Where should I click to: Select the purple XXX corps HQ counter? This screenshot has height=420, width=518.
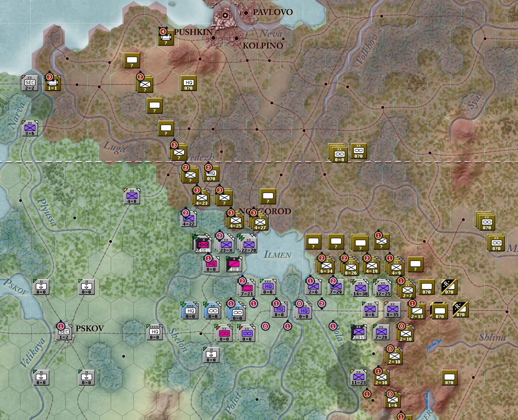268,287
